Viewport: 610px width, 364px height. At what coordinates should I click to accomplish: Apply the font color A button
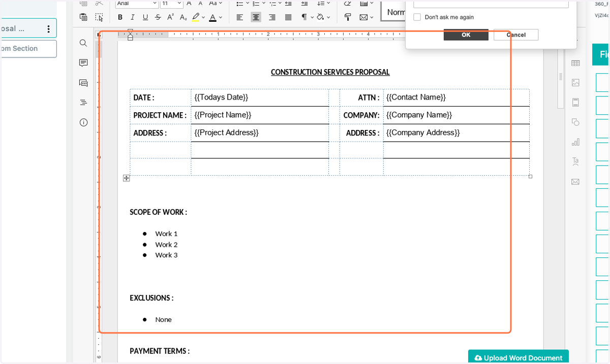tap(212, 17)
